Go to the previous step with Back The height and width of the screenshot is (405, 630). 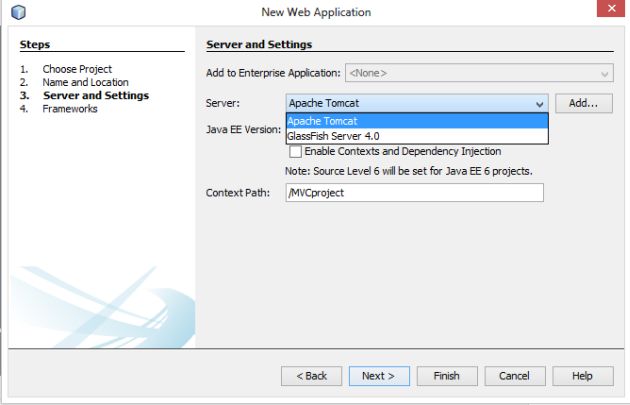click(311, 376)
